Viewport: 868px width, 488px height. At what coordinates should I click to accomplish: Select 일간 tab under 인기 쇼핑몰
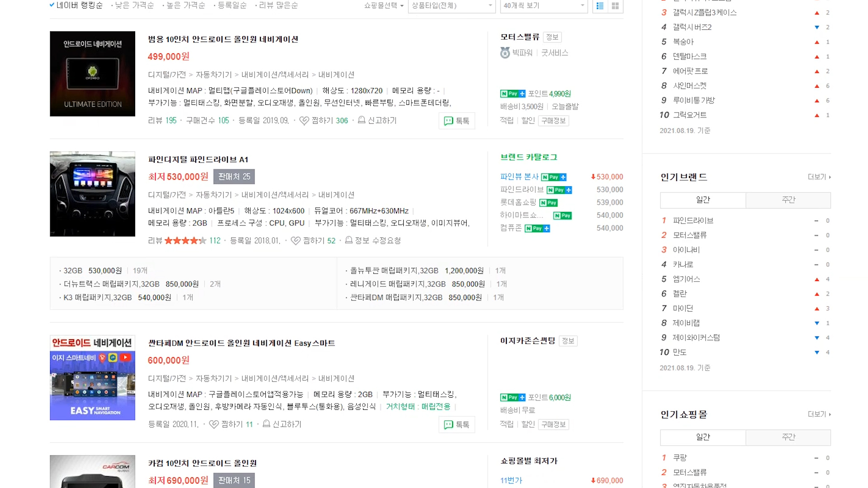(x=703, y=437)
